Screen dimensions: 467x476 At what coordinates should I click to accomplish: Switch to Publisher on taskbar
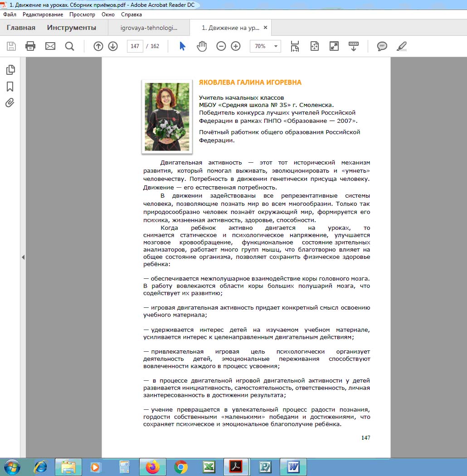(265, 467)
